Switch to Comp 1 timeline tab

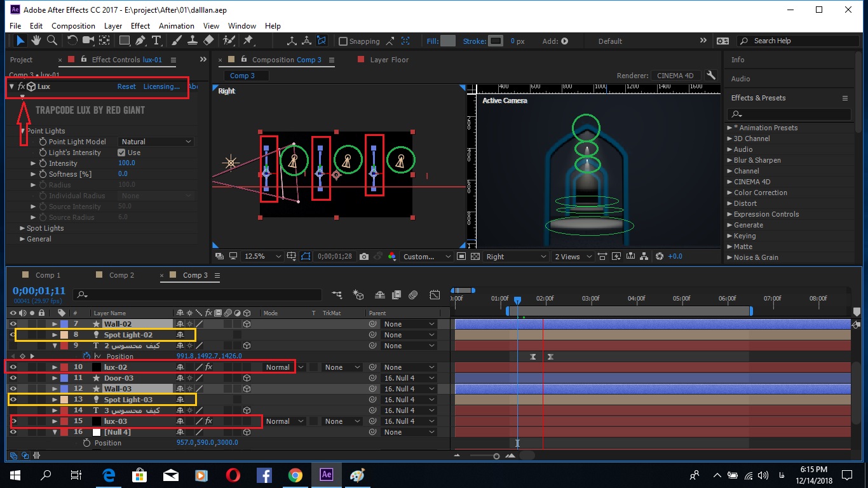point(48,275)
